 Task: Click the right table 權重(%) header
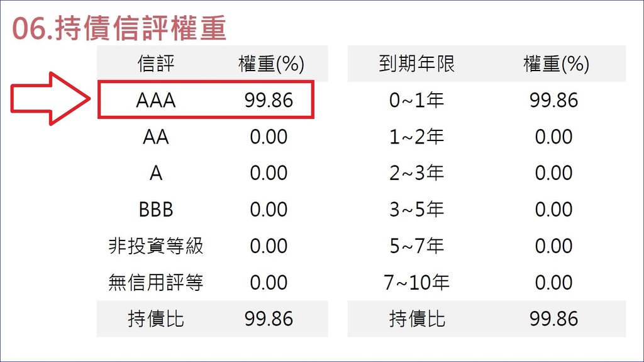556,64
